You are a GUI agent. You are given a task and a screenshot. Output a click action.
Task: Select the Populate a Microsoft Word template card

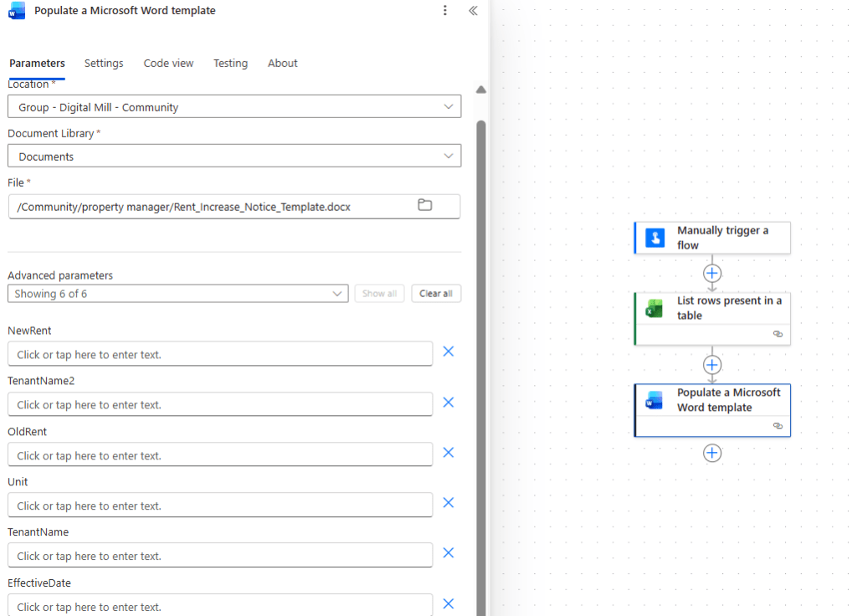pos(712,410)
